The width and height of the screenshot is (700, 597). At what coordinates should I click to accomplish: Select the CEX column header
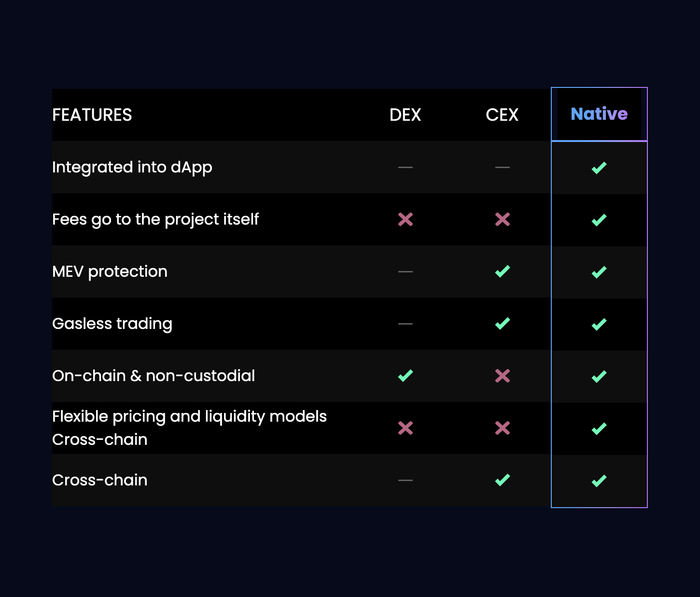[502, 115]
